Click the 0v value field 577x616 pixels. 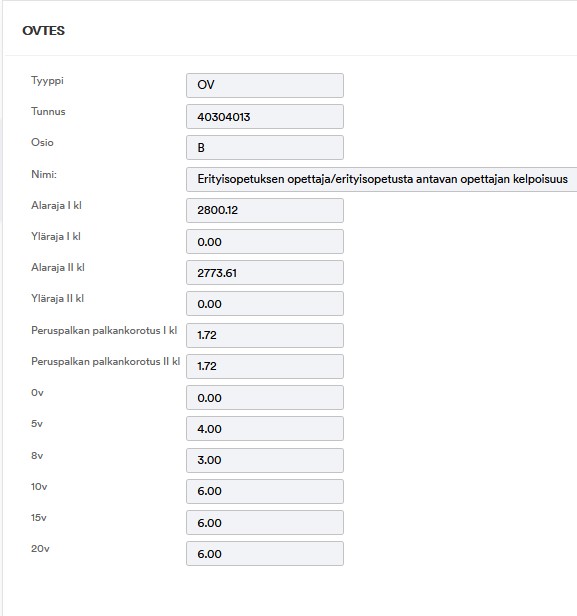265,397
